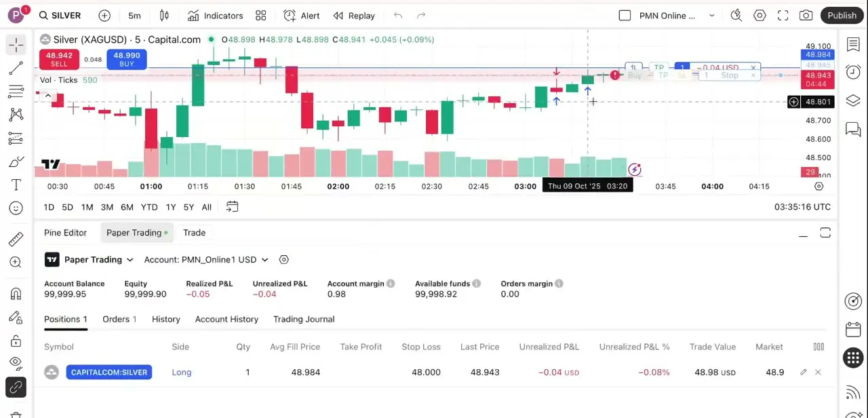Change the 5m timeframe interval
This screenshot has width=868, height=418.
134,16
